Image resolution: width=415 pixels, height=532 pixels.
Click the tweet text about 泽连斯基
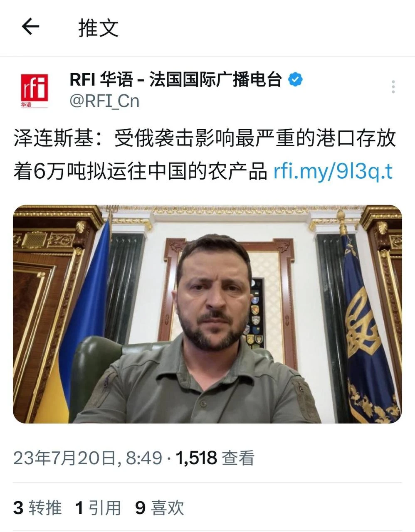coord(204,155)
